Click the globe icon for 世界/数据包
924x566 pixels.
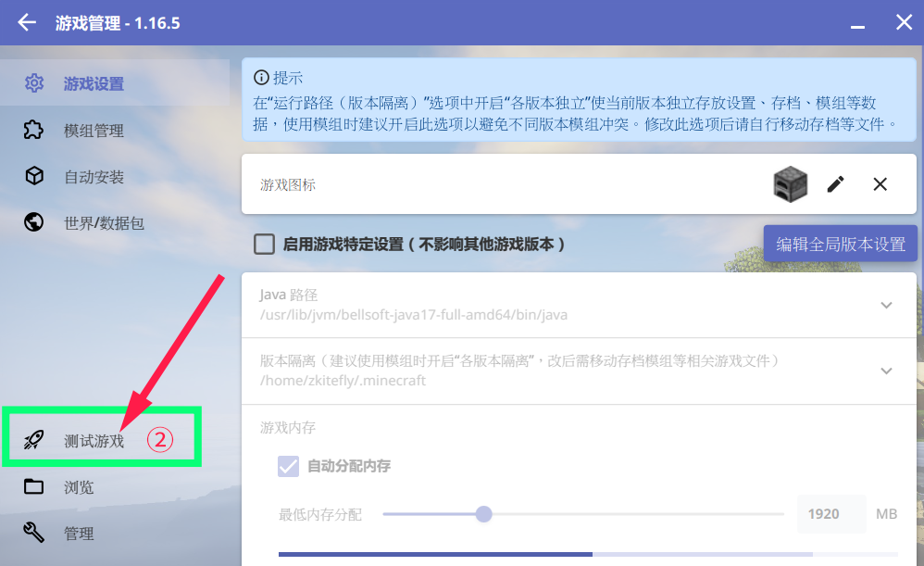[x=33, y=222]
